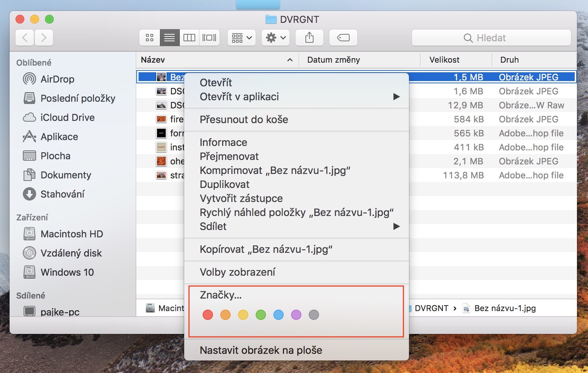588x373 pixels.
Task: Choose Přejmenovat in context menu
Action: (297, 156)
